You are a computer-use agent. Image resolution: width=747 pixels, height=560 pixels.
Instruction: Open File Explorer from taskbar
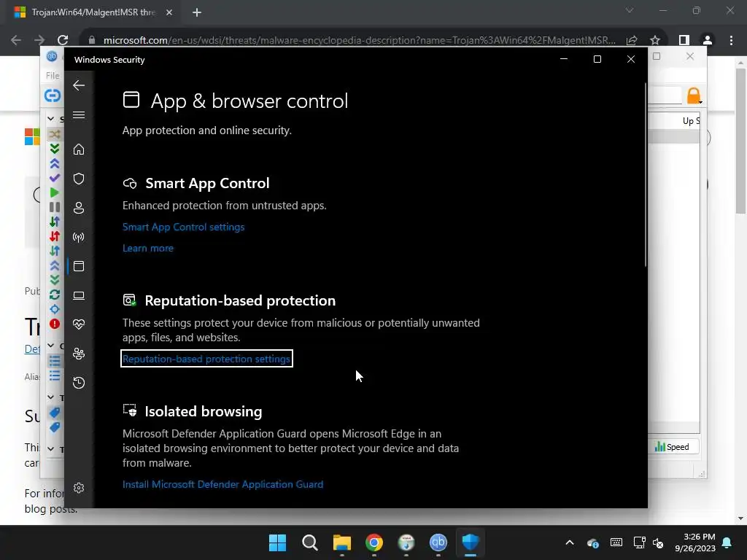click(x=341, y=542)
